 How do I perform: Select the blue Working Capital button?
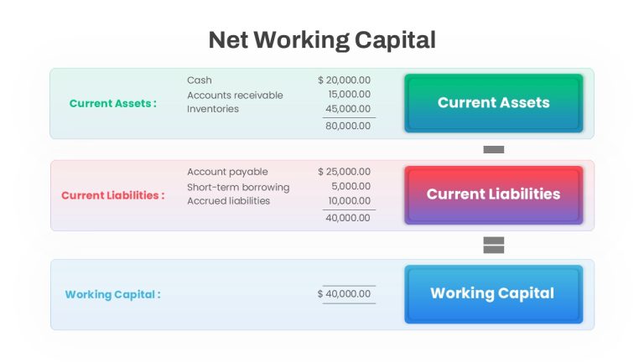coord(493,294)
